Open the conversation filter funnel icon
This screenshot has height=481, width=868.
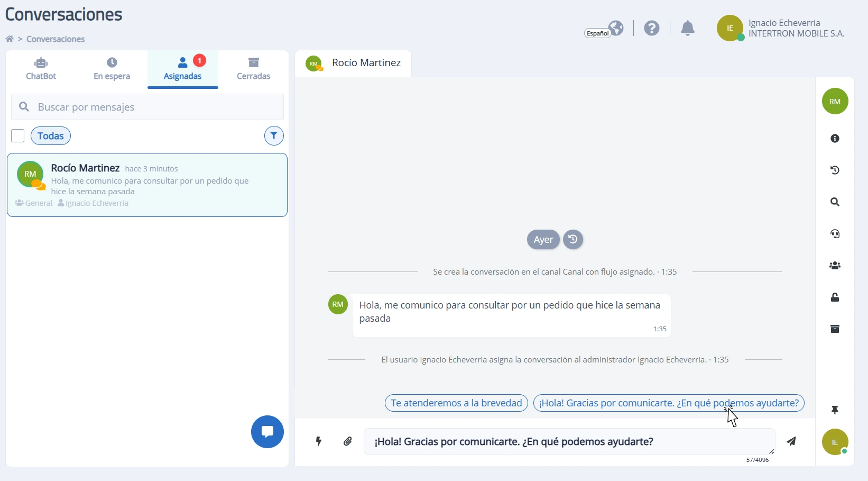274,136
